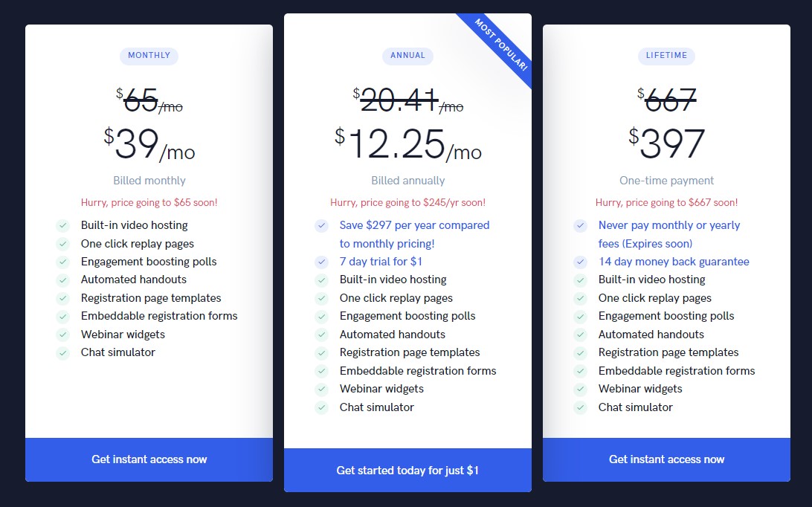Click blue checkmark beside 14 day money back guarantee

[581, 262]
